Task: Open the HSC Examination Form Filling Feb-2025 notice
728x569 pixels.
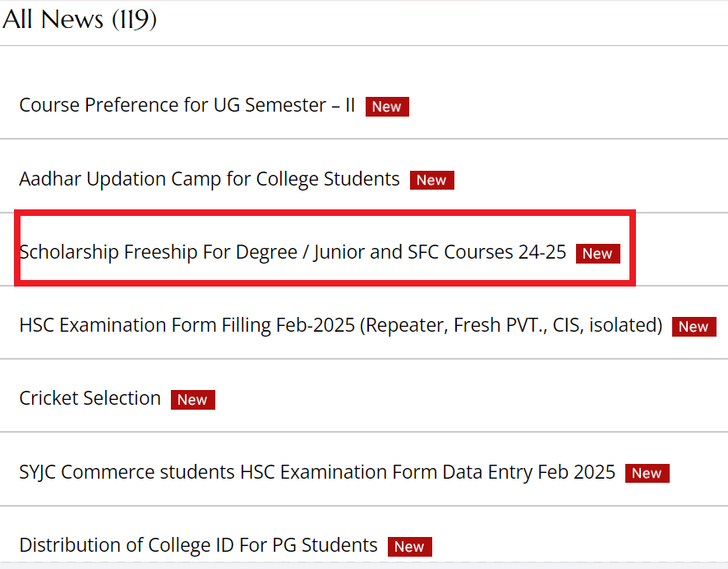Action: tap(340, 325)
